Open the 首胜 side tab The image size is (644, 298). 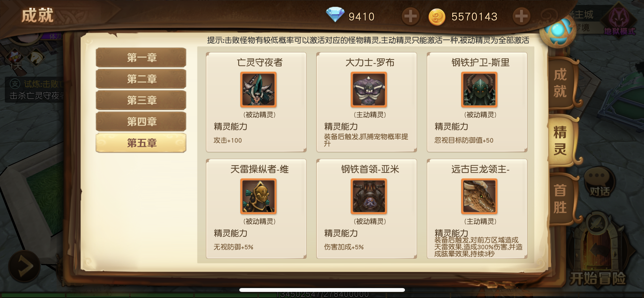click(560, 199)
